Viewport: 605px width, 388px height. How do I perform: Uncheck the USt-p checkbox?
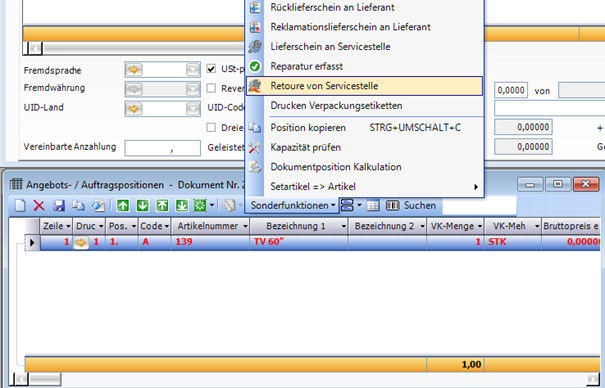pyautogui.click(x=211, y=69)
